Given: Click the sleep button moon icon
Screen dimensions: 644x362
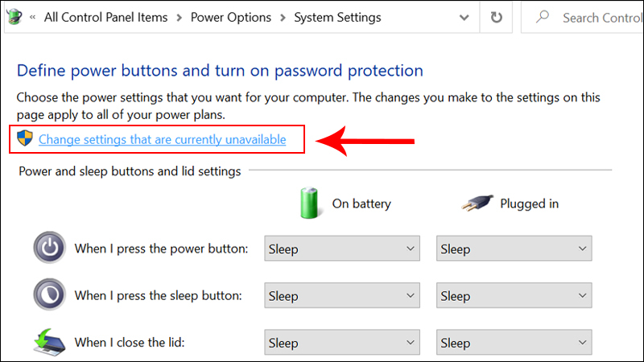Looking at the screenshot, I should pyautogui.click(x=50, y=295).
